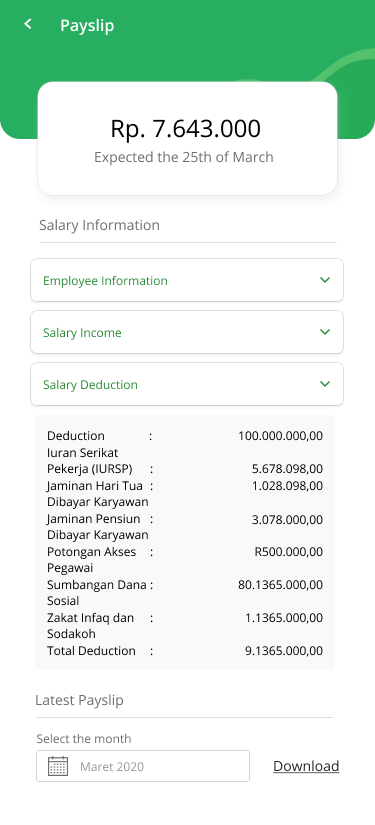This screenshot has height=825, width=375.
Task: Click the value 5.678.098,00
Action: click(x=287, y=469)
